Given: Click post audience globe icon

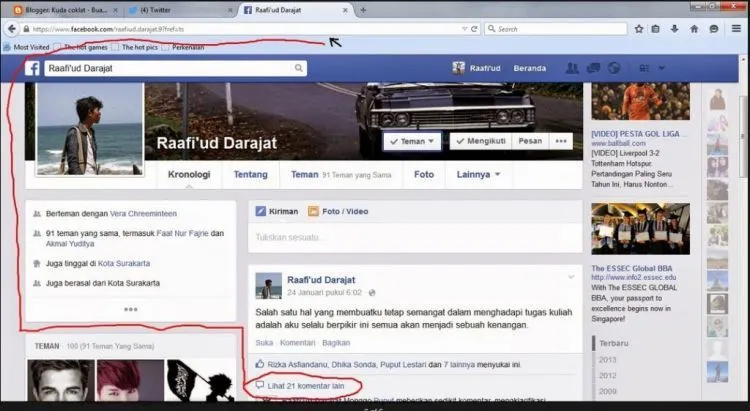Looking at the screenshot, I should [x=372, y=292].
